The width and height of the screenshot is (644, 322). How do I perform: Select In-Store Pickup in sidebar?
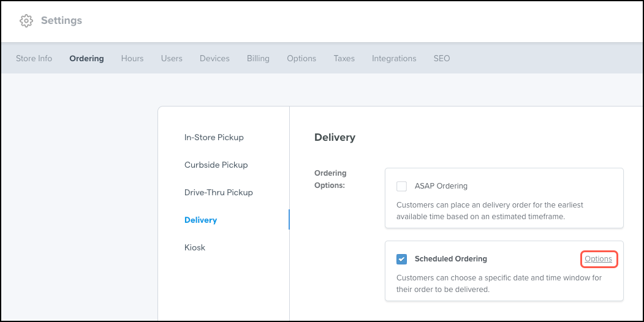tap(214, 137)
